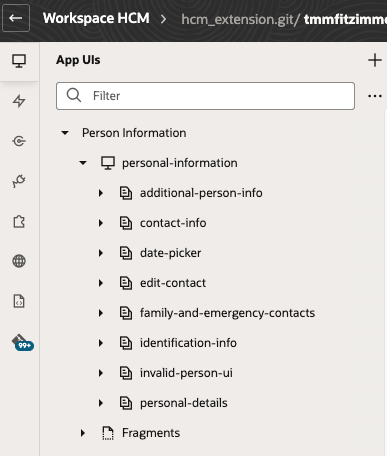
Task: Click the additional-person-info page icon
Action: pyautogui.click(x=126, y=193)
